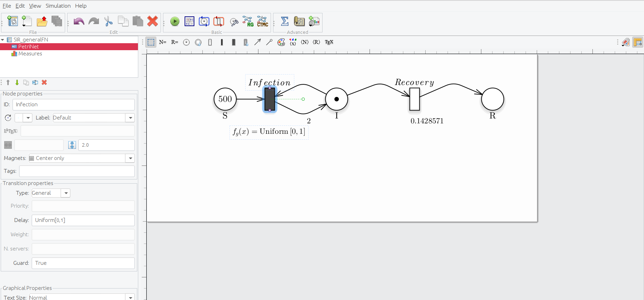644x300 pixels.
Task: Start the token game play button
Action: [175, 22]
